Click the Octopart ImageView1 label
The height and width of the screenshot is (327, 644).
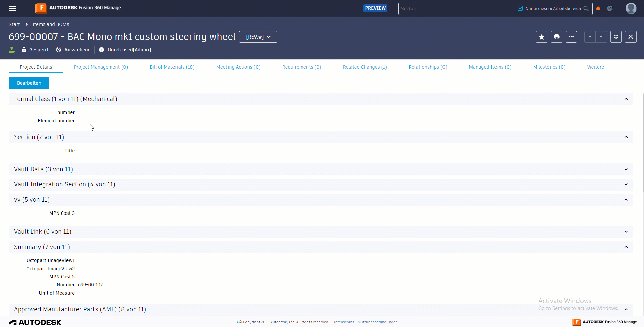pos(51,260)
